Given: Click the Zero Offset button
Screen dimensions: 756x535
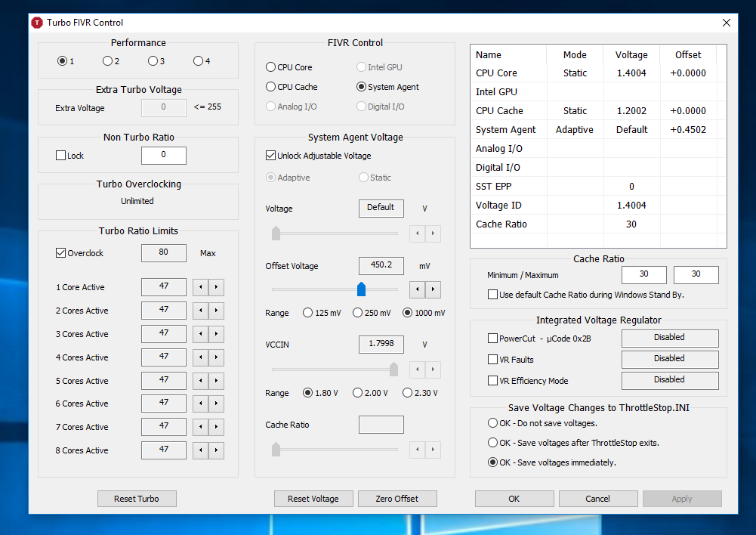Looking at the screenshot, I should click(x=397, y=499).
